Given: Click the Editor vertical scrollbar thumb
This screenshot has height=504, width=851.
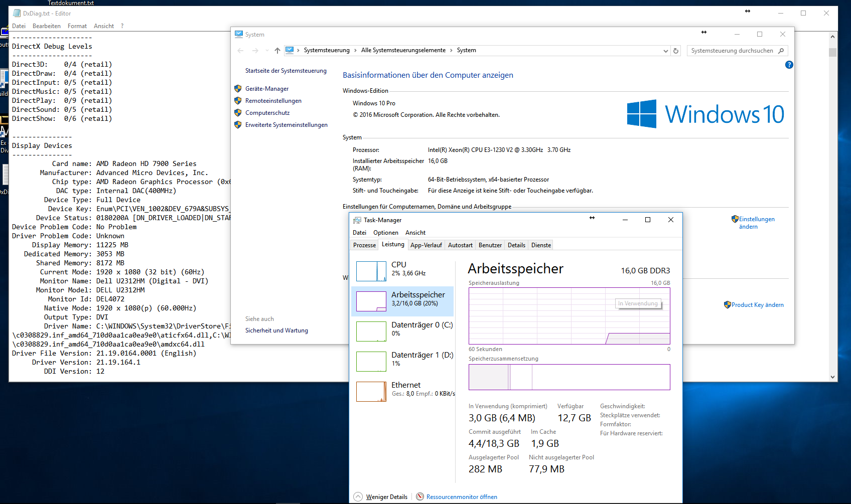Looking at the screenshot, I should 833,53.
